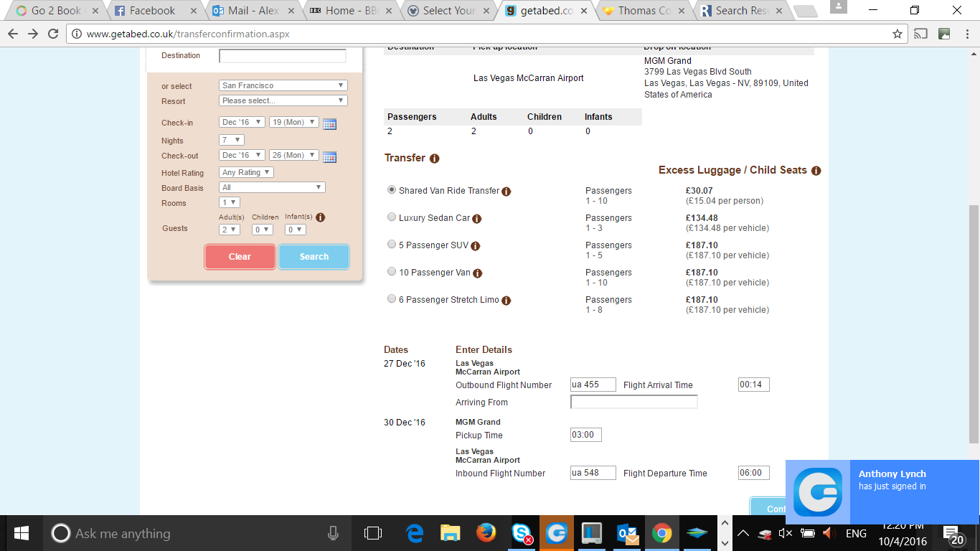Click the browser forward arrow
This screenshot has width=980, height=551.
point(33,34)
